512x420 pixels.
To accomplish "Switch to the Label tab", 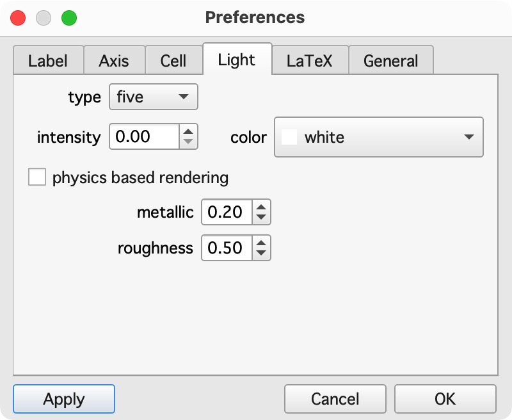I will point(49,60).
